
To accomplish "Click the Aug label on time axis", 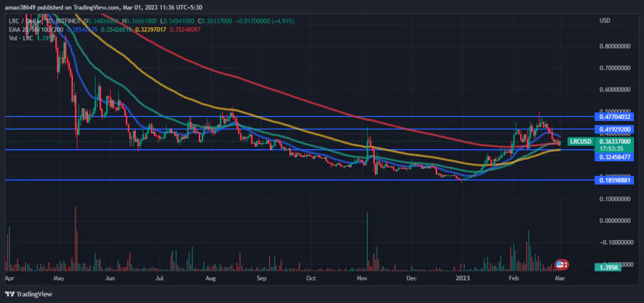I will pos(210,278).
